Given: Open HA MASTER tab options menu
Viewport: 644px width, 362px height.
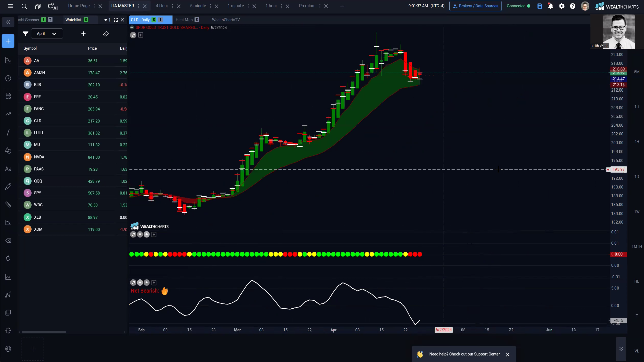Looking at the screenshot, I should coord(139,6).
